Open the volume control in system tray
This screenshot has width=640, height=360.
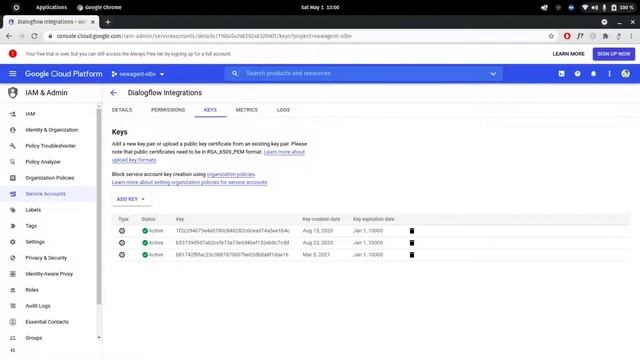[595, 7]
